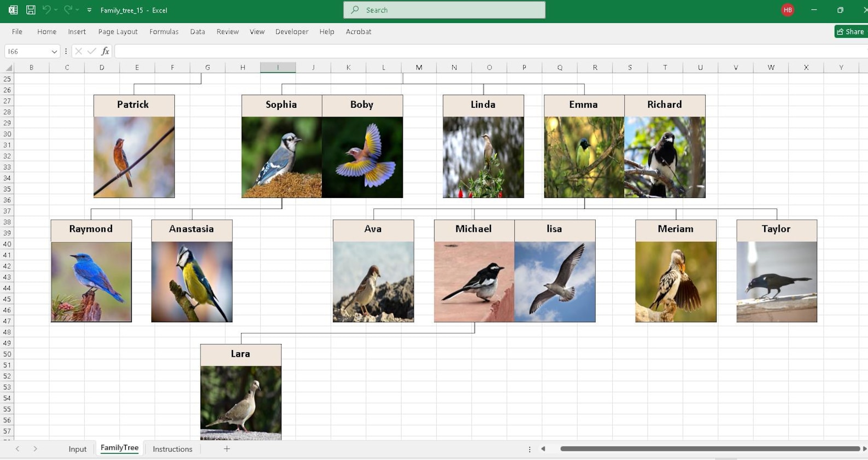Select Lara's dove photo
Screen dimensions: 868x460
(241, 403)
